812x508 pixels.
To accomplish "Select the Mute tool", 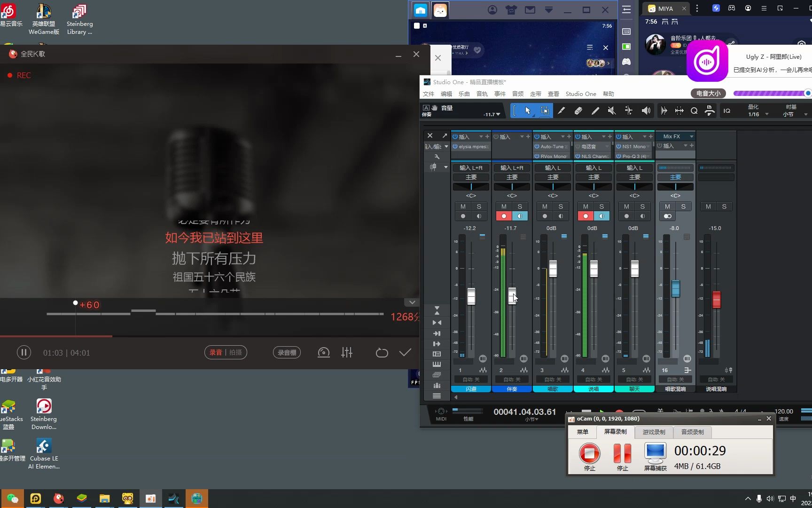I will coord(611,111).
